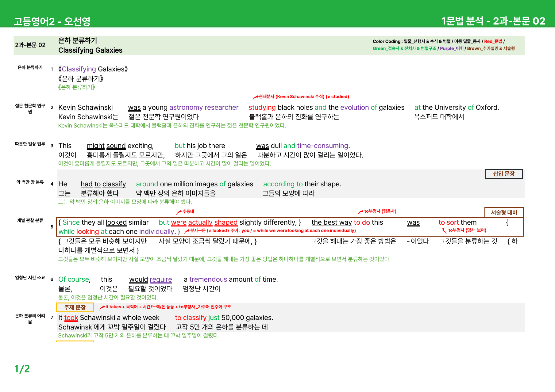The image size is (555, 392).
Task: Click the purple phrase 'astronomy researcher'
Action: (204, 107)
